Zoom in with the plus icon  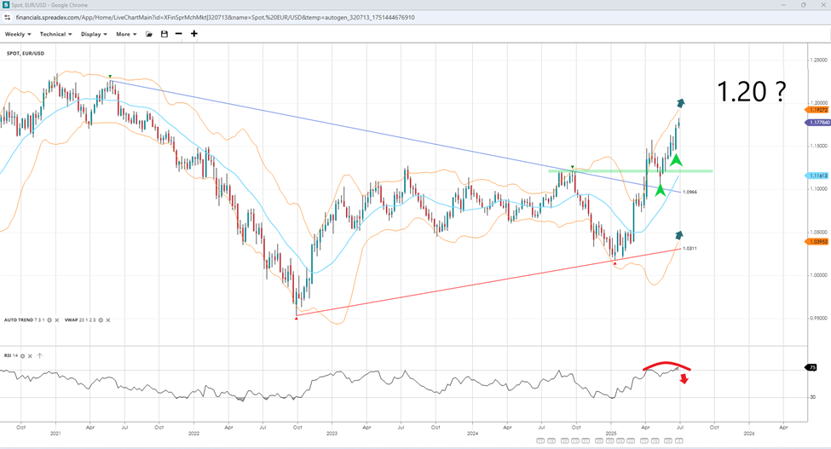[x=194, y=34]
